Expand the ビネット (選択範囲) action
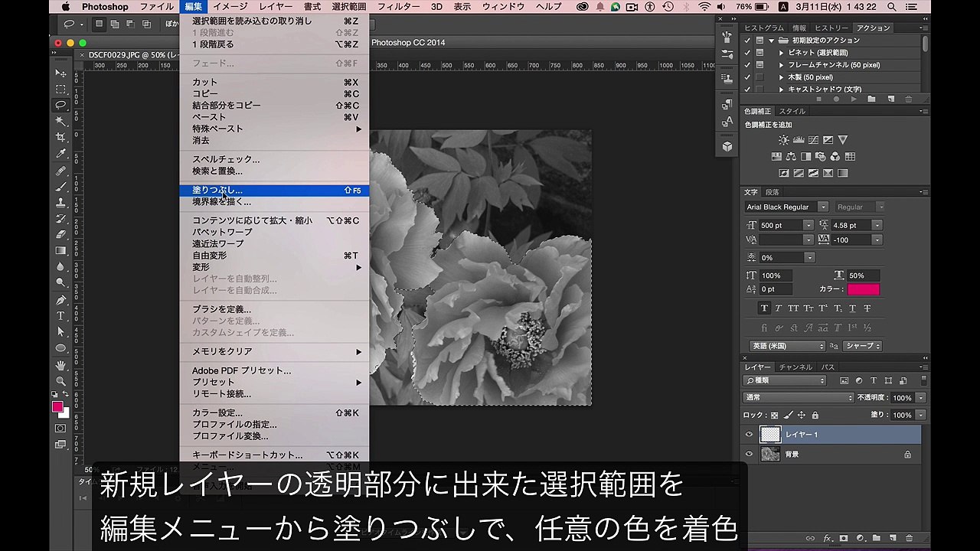The image size is (980, 551). (x=781, y=53)
